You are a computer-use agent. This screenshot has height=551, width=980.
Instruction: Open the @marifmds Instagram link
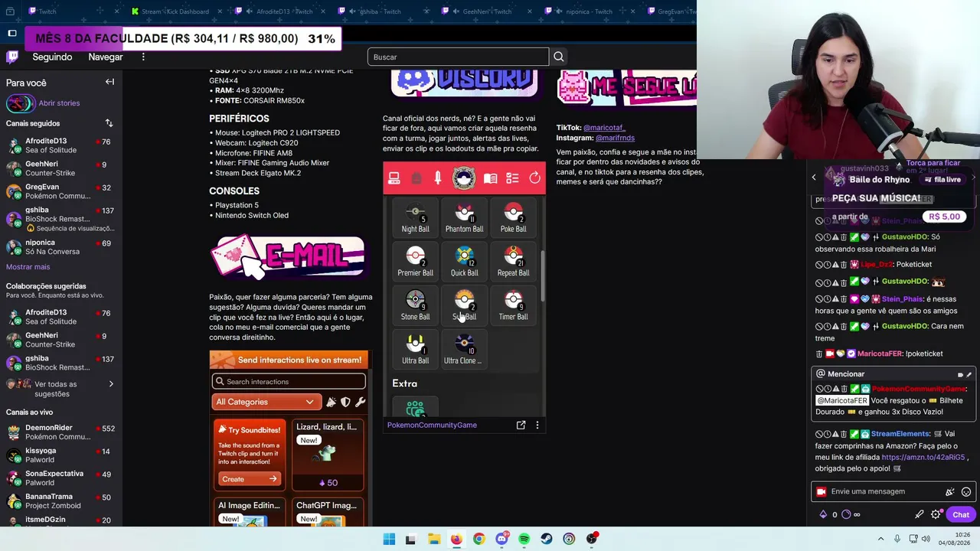point(615,138)
